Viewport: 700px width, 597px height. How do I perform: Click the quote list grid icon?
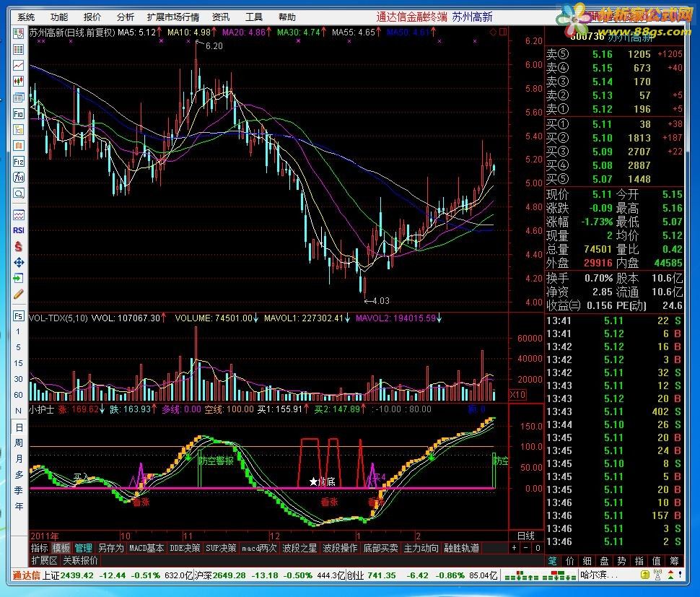click(18, 50)
